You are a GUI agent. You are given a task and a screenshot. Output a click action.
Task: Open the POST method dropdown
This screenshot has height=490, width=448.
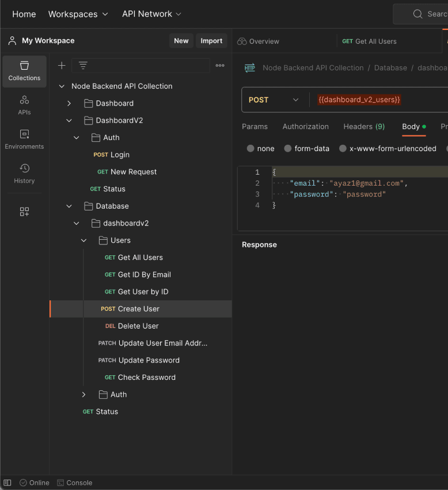point(274,100)
